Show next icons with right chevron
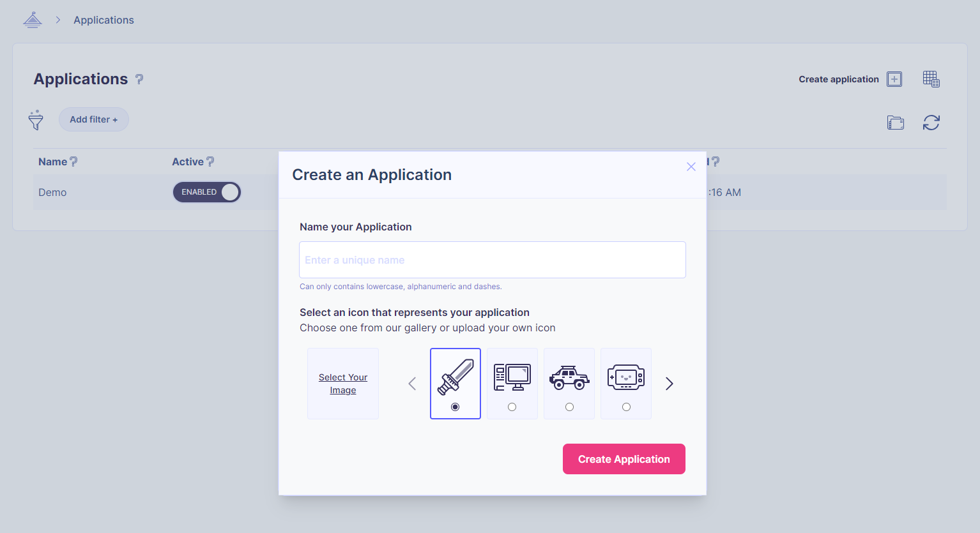 pyautogui.click(x=669, y=384)
